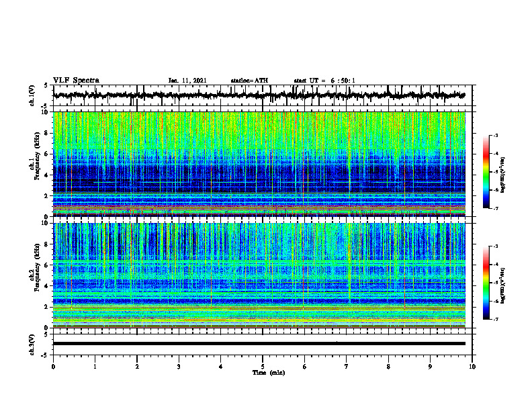Click the thick black ch.3 voltage trace
The height and width of the screenshot is (411, 532).
click(x=259, y=344)
